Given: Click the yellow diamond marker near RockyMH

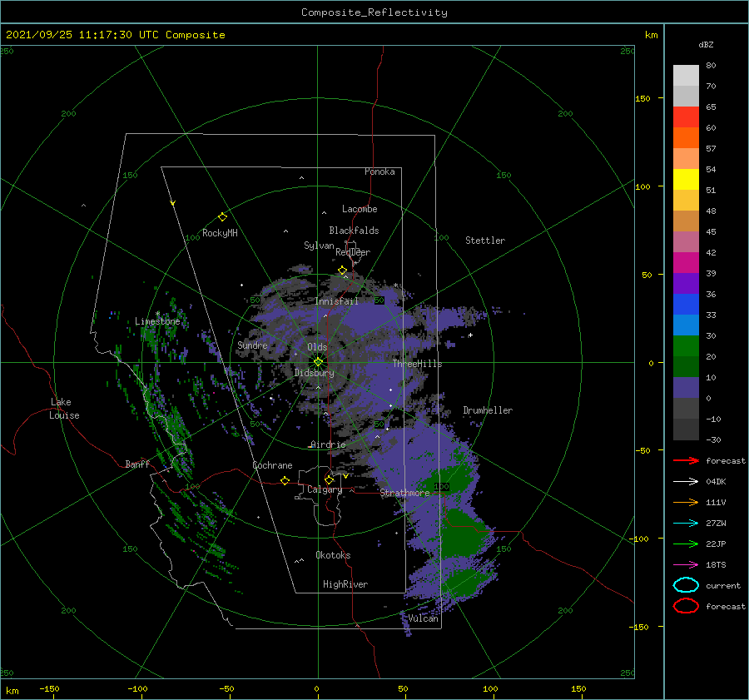Looking at the screenshot, I should coord(222,217).
